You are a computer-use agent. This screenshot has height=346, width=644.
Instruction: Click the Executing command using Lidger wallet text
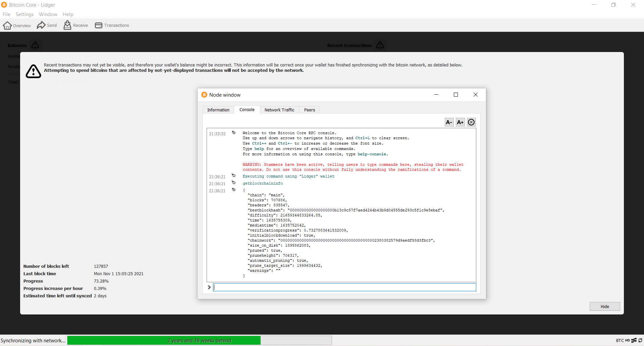pyautogui.click(x=288, y=177)
